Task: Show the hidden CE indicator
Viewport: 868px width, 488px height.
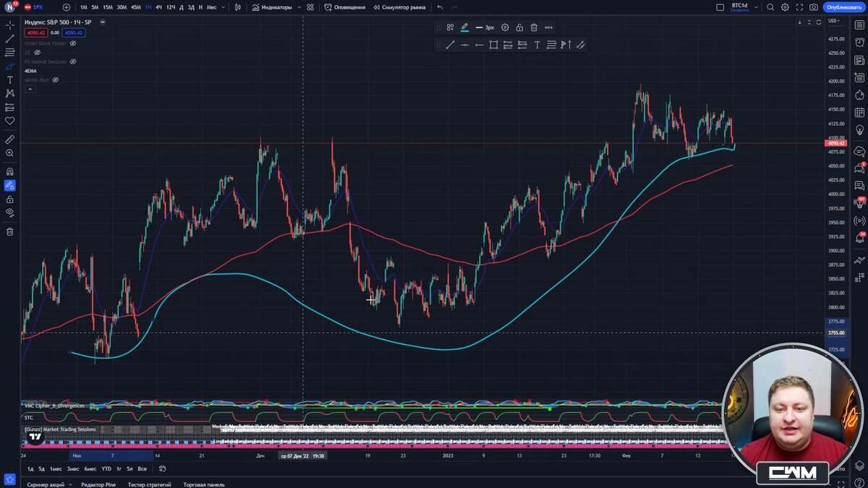Action: [38, 52]
